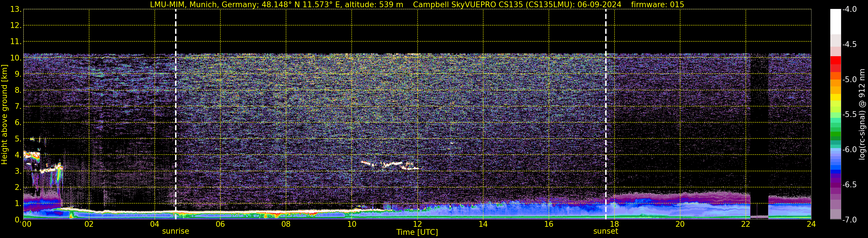The image size is (868, 238).
Task: Pick the yellow segment of the colorbar
Action: [x=835, y=97]
